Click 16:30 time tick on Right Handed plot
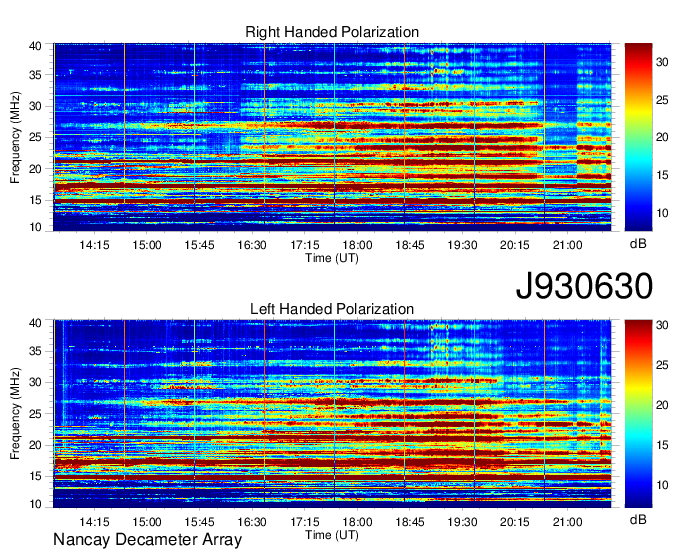Viewport: 680px width, 552px height. point(252,245)
